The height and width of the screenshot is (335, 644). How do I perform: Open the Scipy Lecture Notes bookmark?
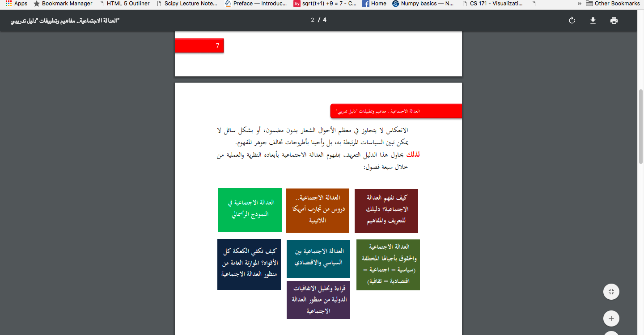click(x=186, y=4)
